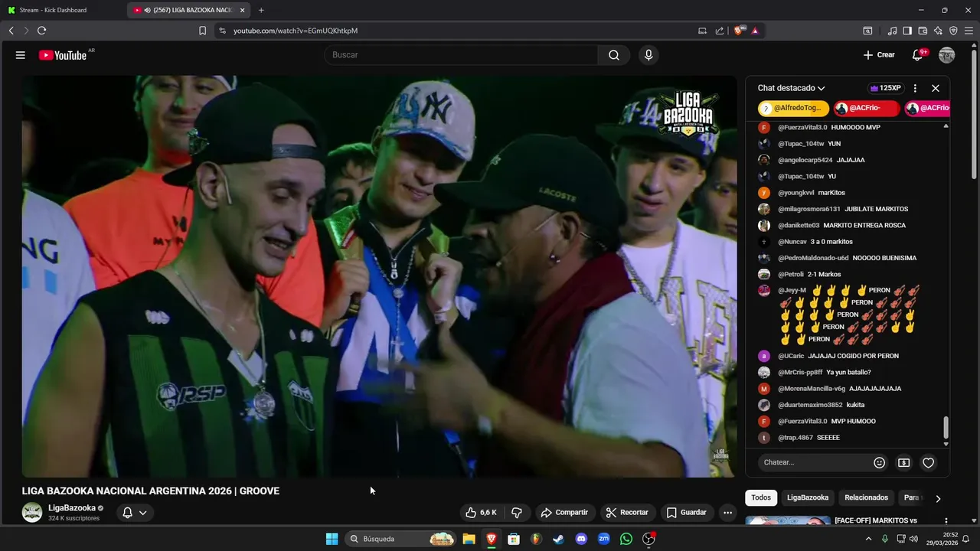Open Brave playlist music note icon
This screenshot has height=551, width=980.
tap(892, 31)
